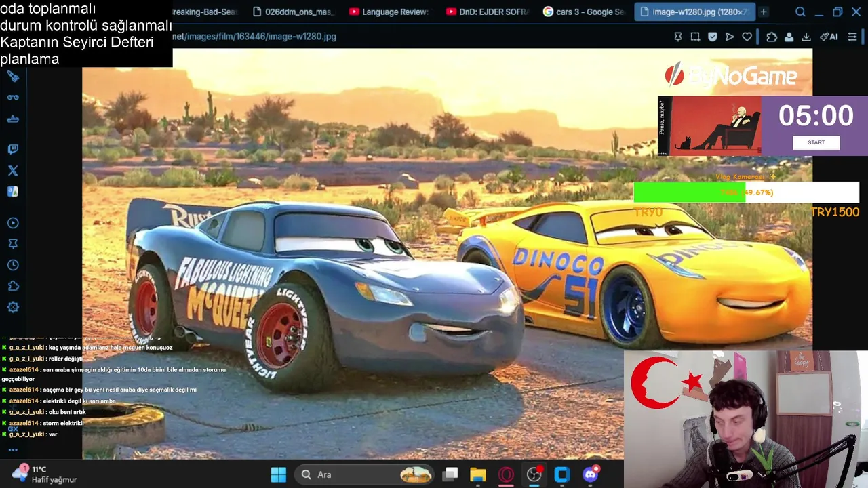The image size is (868, 488).
Task: Open the X (Twitter) sidebar panel
Action: pyautogui.click(x=13, y=171)
